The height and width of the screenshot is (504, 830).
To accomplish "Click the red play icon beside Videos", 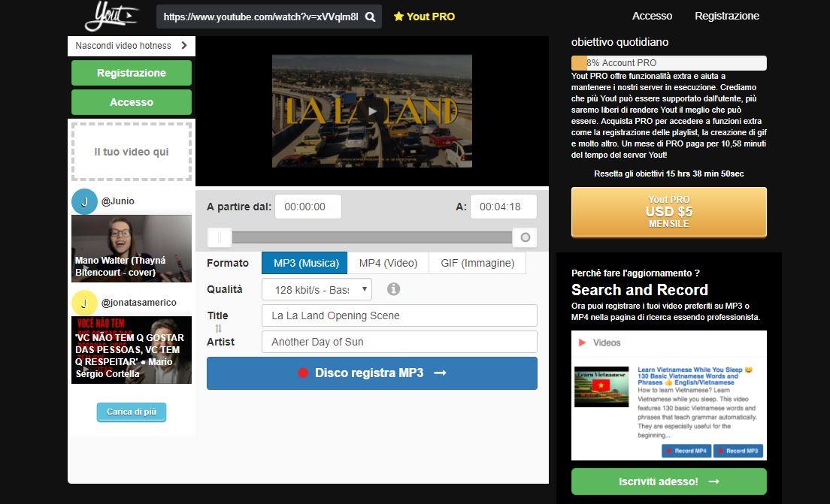I will pyautogui.click(x=582, y=343).
